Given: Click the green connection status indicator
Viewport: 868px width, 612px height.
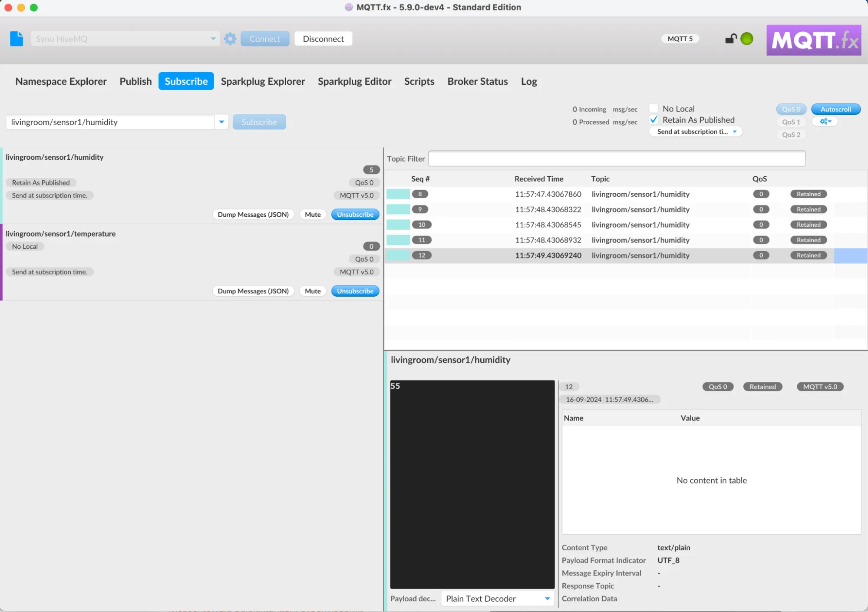Looking at the screenshot, I should point(747,39).
